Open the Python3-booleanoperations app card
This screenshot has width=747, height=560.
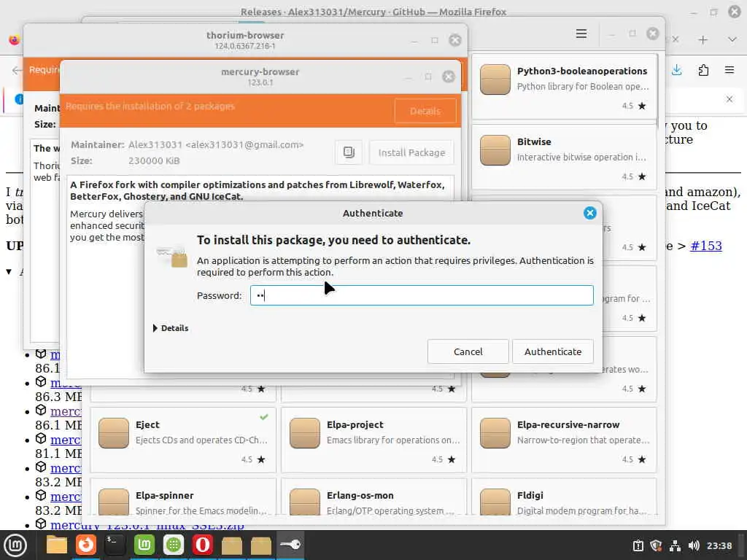[564, 87]
